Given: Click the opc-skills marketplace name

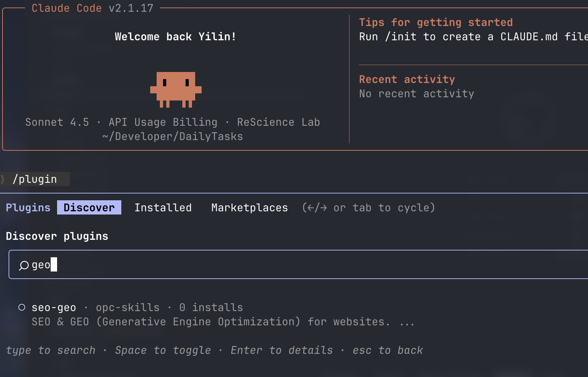Looking at the screenshot, I should 127,307.
